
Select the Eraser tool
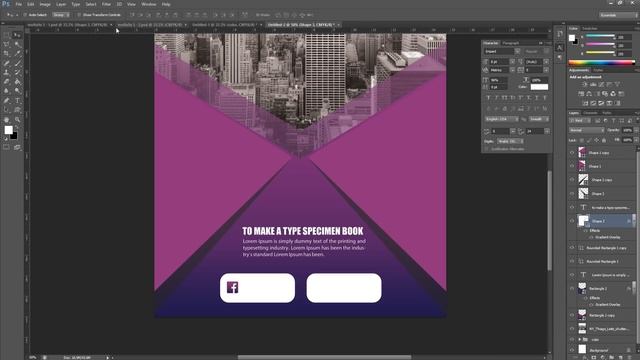pyautogui.click(x=7, y=82)
